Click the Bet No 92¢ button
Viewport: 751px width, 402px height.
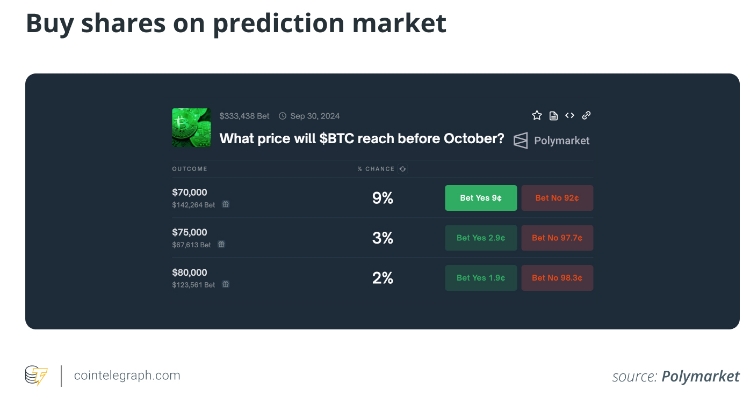557,198
